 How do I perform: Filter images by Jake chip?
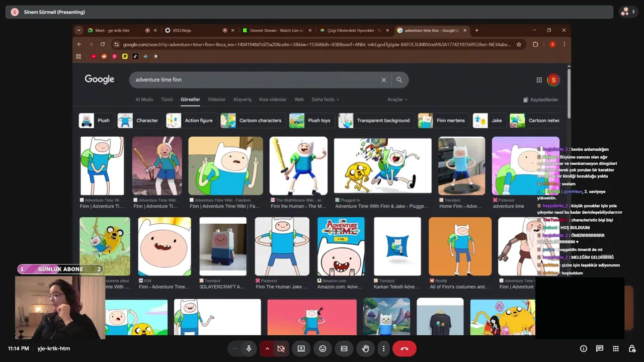point(489,121)
